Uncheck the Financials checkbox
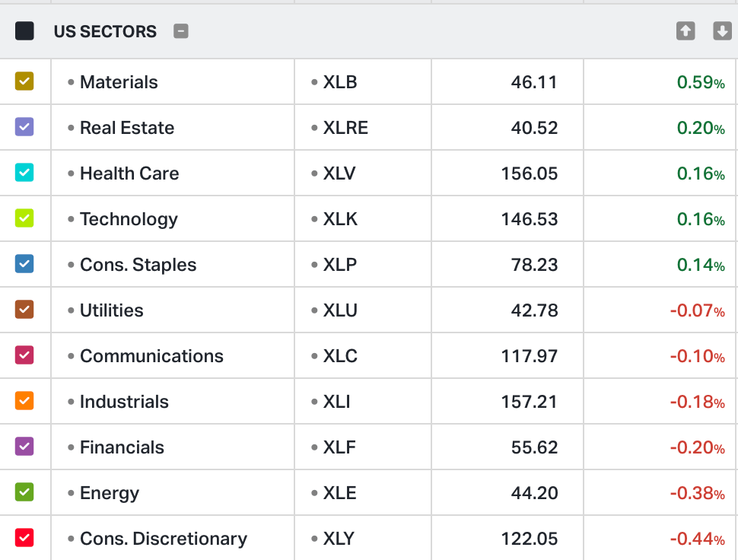 pos(25,447)
